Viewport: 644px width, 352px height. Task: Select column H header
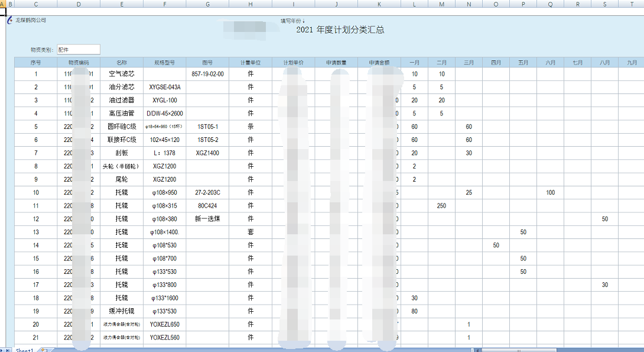click(249, 4)
